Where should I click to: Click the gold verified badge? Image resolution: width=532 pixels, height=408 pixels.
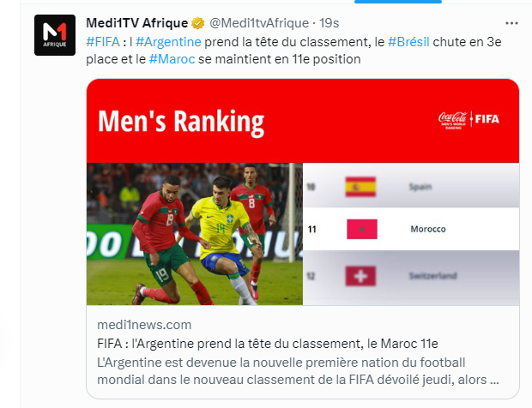[198, 23]
